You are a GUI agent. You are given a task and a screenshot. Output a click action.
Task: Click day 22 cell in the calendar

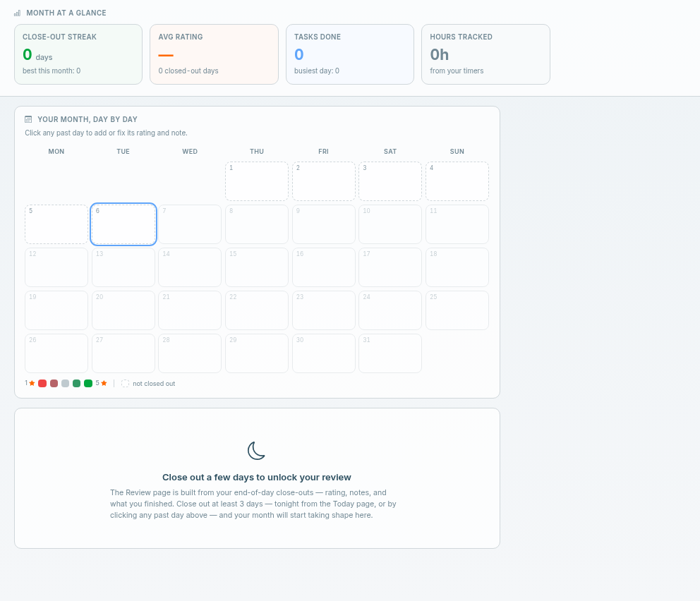[x=257, y=310]
